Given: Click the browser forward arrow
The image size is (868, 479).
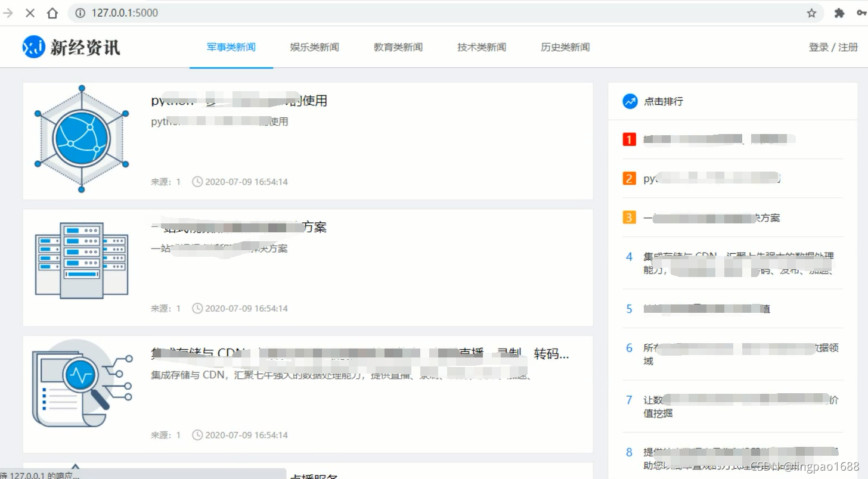Looking at the screenshot, I should (x=8, y=13).
